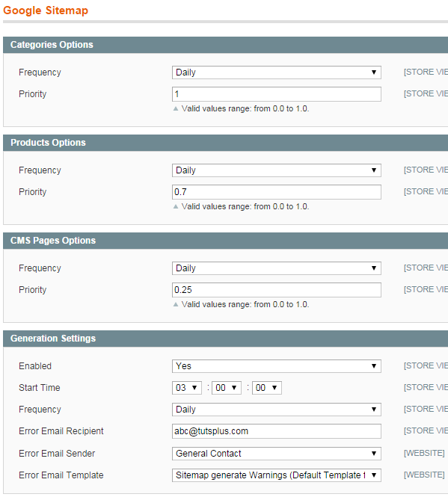Viewport: 448px width, 497px height.
Task: Collapse the CMS Pages Options section header
Action: pyautogui.click(x=226, y=241)
